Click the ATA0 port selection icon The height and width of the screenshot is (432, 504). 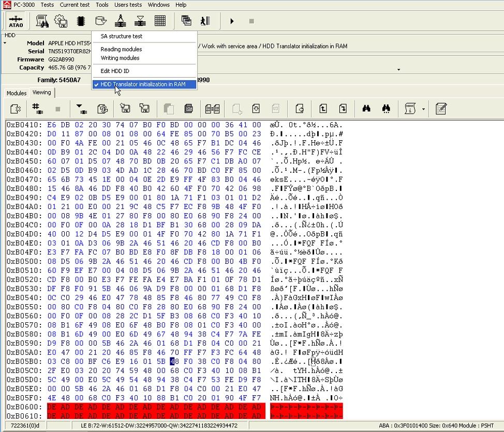point(16,21)
